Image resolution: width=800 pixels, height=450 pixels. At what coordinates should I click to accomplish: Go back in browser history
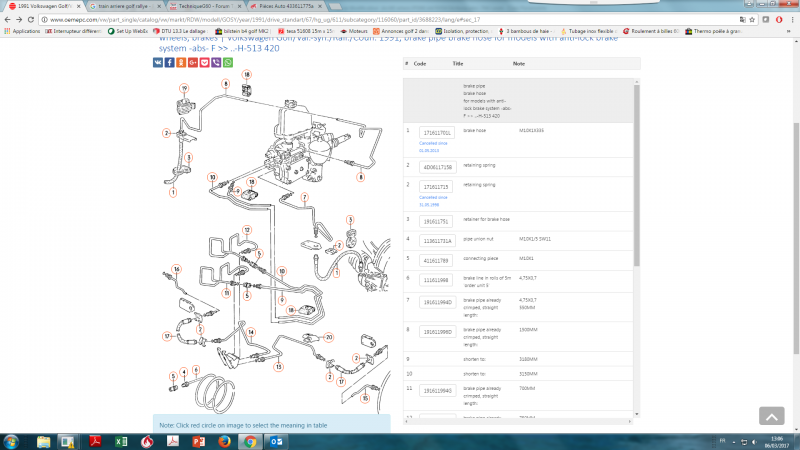(7, 19)
